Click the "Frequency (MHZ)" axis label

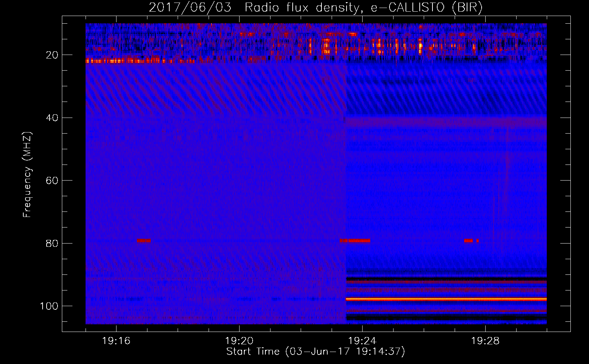[x=27, y=175]
